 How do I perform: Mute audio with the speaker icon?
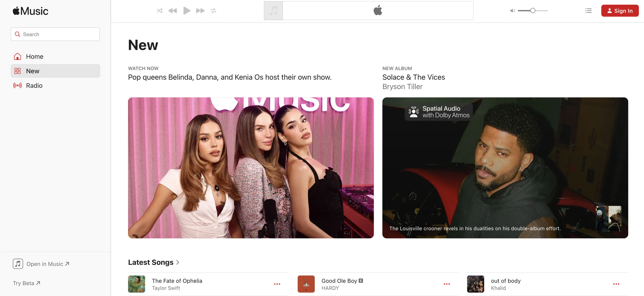(x=512, y=11)
